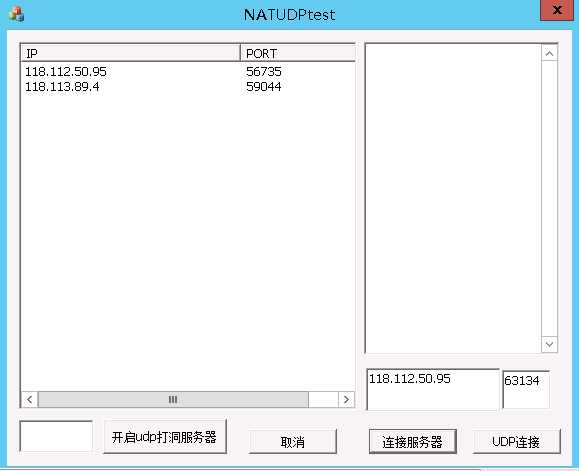The width and height of the screenshot is (579, 471).
Task: Focus the port field showing 63134
Action: [526, 389]
